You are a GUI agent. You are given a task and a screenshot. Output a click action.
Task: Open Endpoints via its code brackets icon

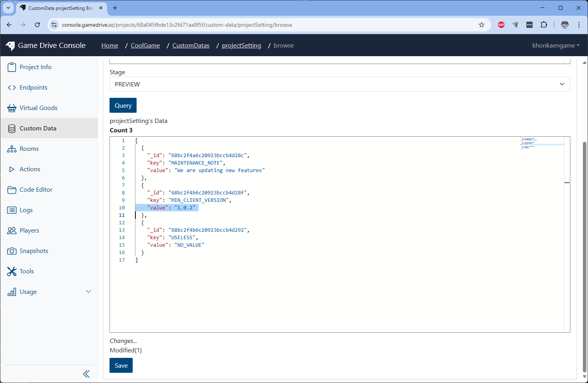click(12, 88)
